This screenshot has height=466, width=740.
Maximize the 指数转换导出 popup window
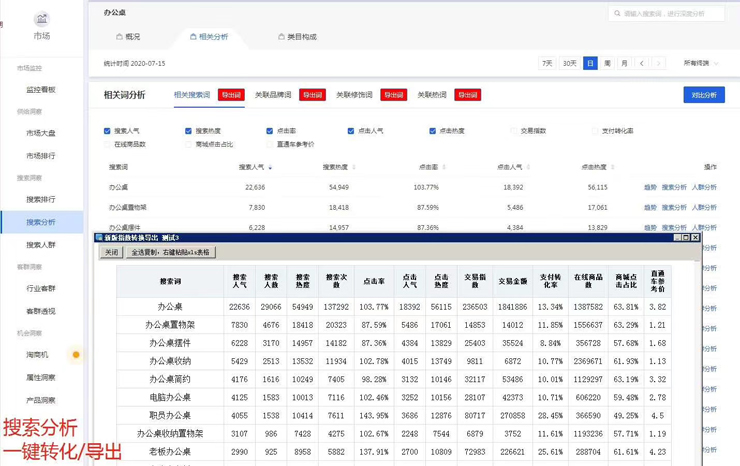coord(686,237)
